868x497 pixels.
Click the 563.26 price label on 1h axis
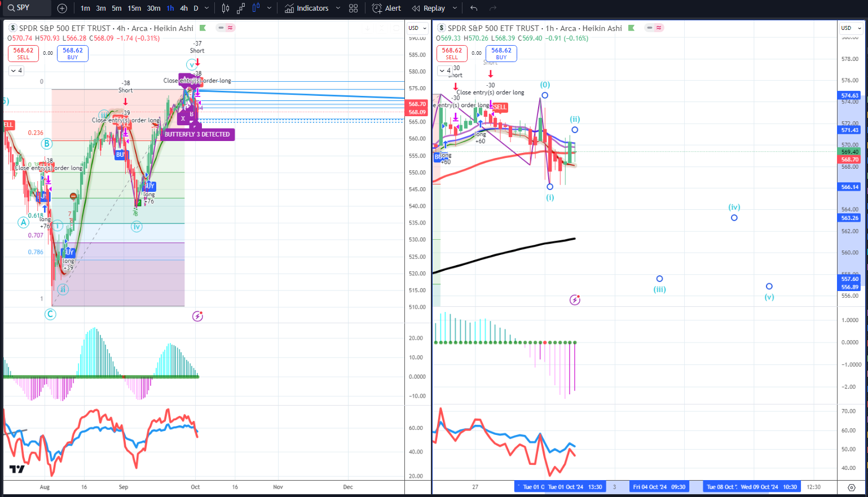tap(850, 218)
